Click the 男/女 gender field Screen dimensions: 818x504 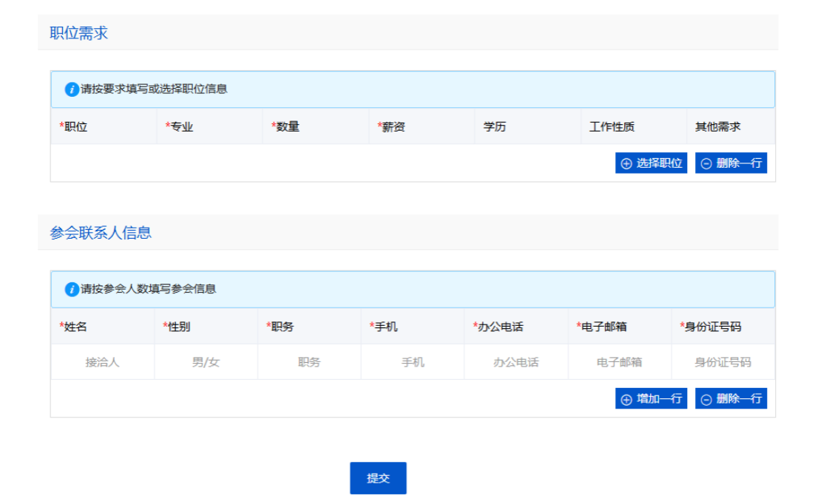click(x=206, y=362)
